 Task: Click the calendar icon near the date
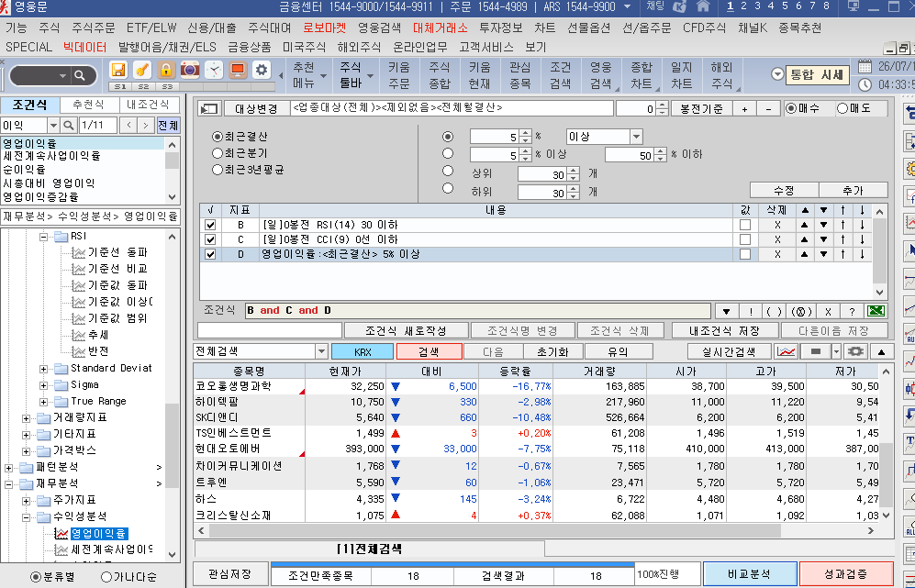865,66
